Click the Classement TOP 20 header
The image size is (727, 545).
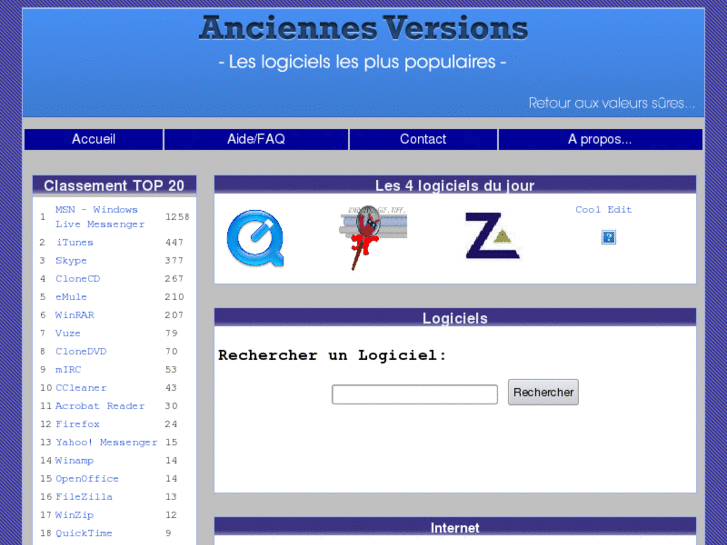tap(114, 186)
